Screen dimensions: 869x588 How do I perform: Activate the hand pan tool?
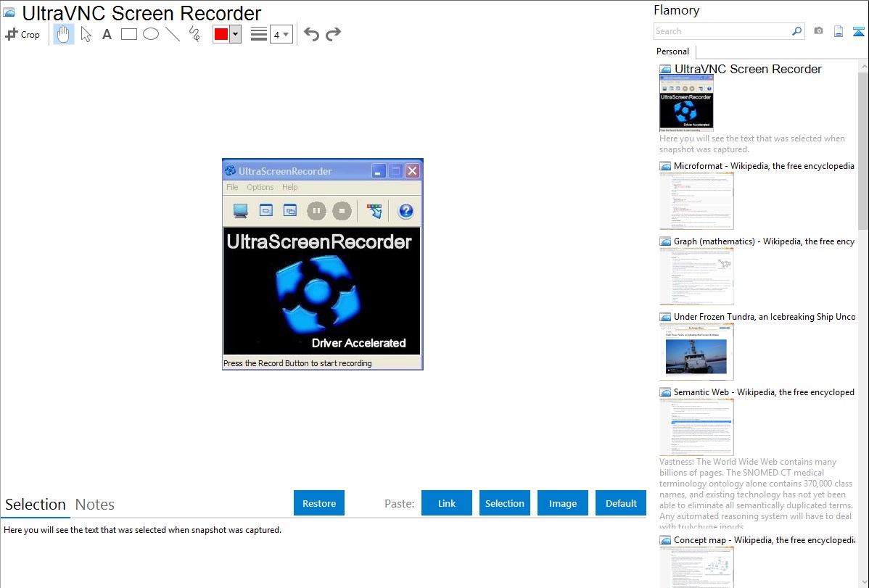click(64, 34)
